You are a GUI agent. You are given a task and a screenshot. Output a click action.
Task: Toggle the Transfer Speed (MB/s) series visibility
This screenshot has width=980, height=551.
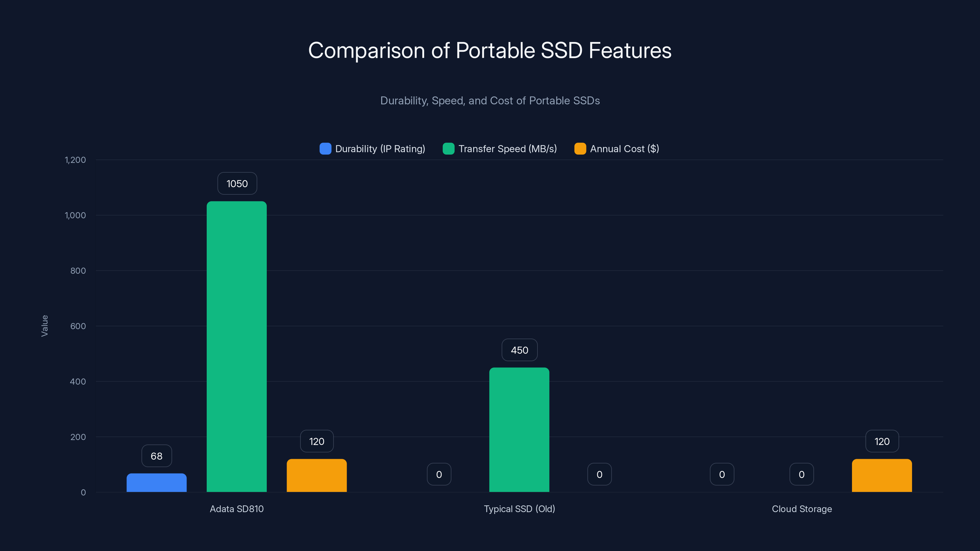(507, 149)
